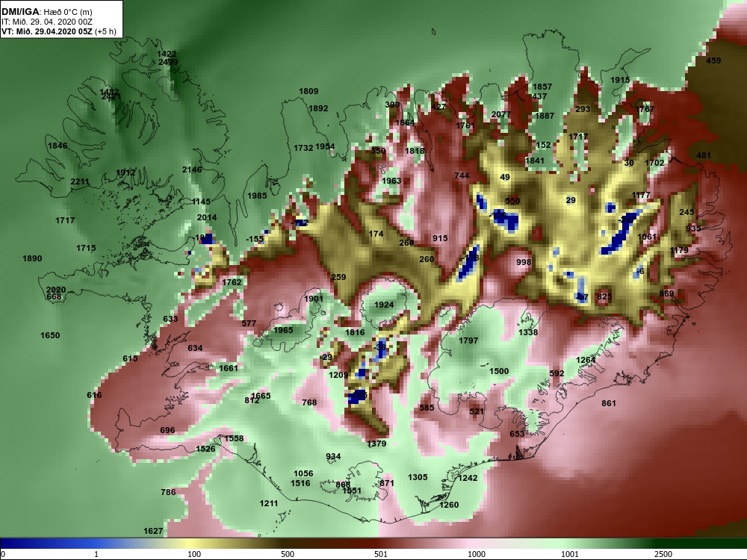Click the map value 915
This screenshot has height=560, width=747.
click(440, 238)
